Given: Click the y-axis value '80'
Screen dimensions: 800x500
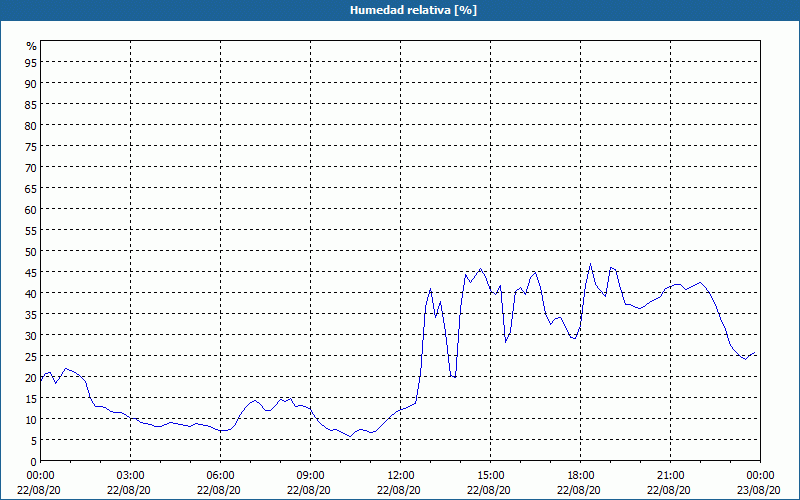Looking at the screenshot, I should [31, 125].
